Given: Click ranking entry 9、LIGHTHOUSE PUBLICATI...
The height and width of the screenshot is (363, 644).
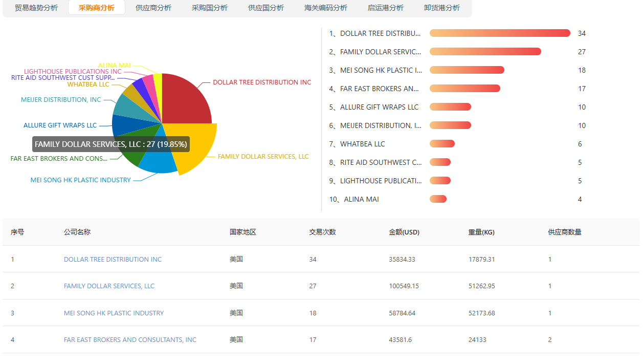Looking at the screenshot, I should coord(375,181).
